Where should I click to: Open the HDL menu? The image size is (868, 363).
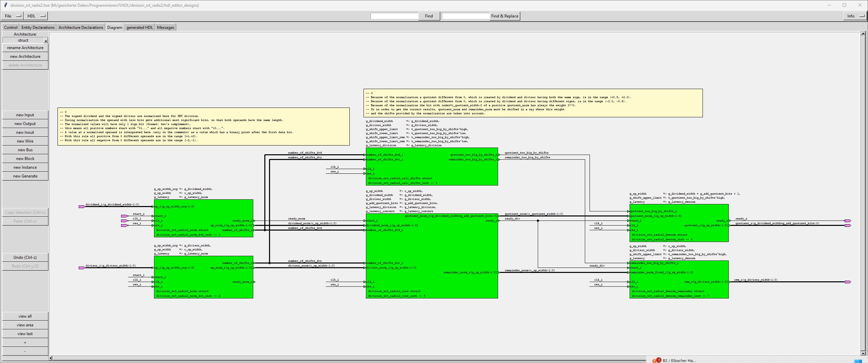pyautogui.click(x=36, y=16)
